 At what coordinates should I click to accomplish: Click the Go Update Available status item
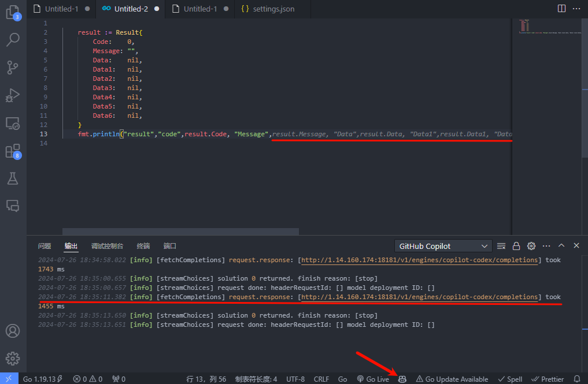tap(452, 379)
